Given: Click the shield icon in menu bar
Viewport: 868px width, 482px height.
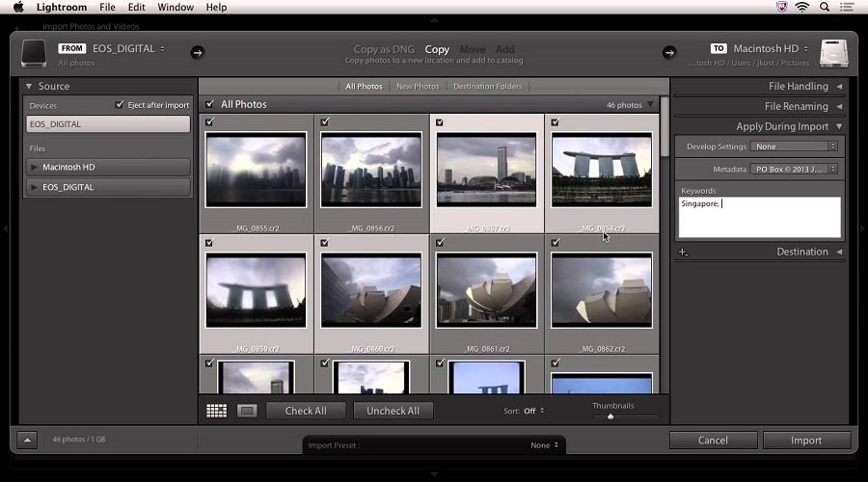Looking at the screenshot, I should (x=781, y=7).
